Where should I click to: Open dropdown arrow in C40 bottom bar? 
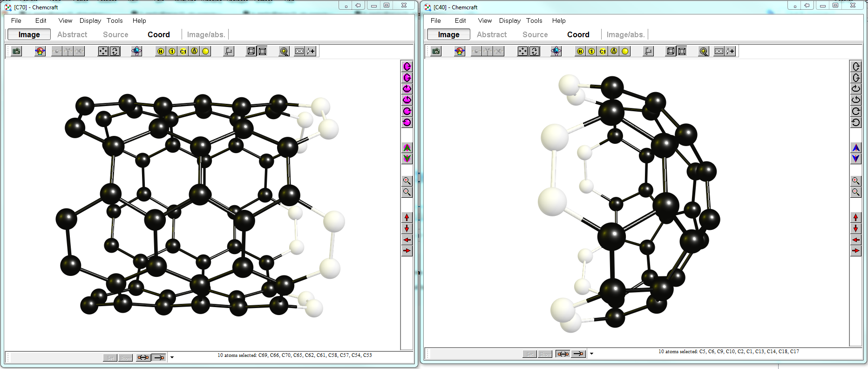[592, 354]
